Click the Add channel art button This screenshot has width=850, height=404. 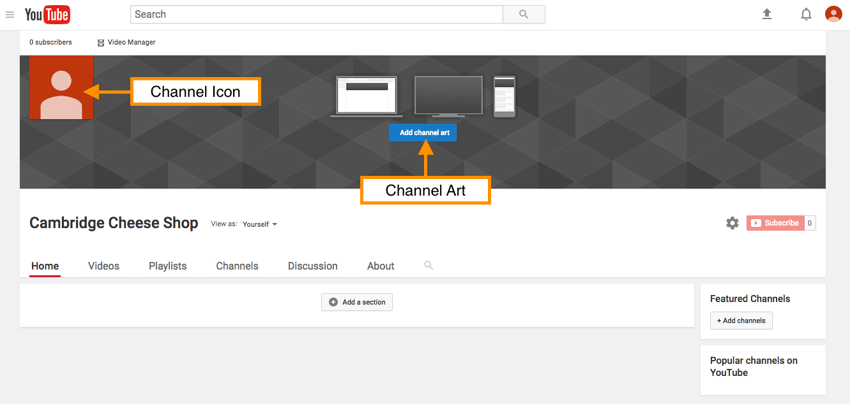tap(423, 133)
